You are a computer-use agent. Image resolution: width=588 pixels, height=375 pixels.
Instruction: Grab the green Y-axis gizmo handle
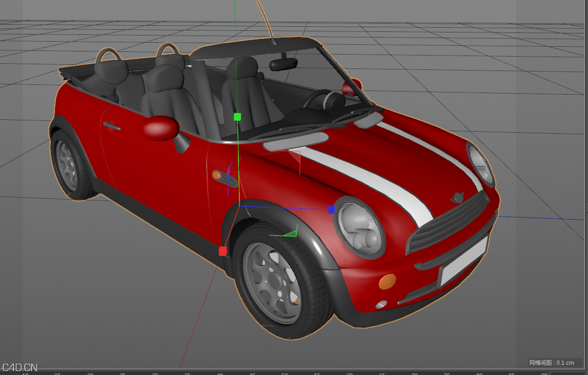click(237, 117)
